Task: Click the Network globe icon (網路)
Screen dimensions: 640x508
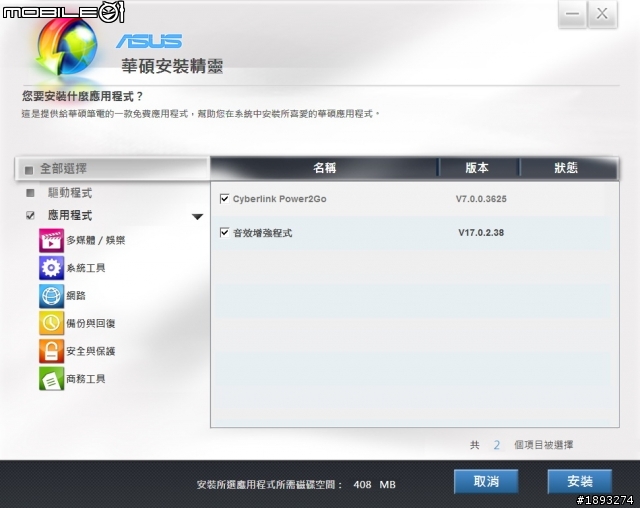Action: [x=51, y=296]
